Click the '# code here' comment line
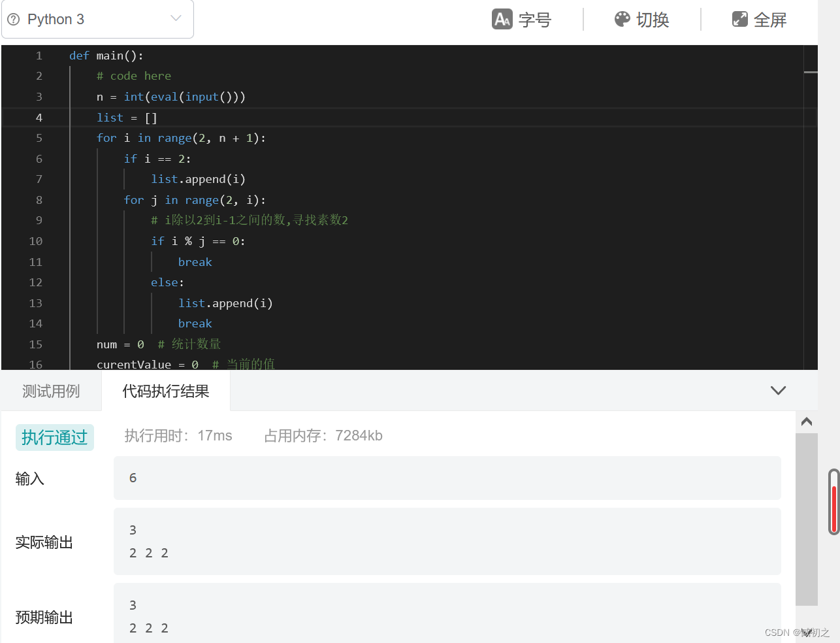 pos(134,76)
